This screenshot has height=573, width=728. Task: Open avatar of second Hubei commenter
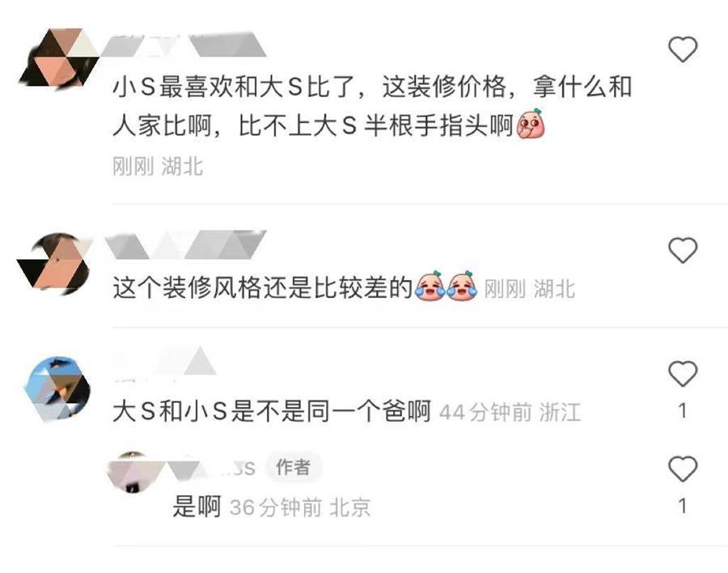pyautogui.click(x=55, y=262)
